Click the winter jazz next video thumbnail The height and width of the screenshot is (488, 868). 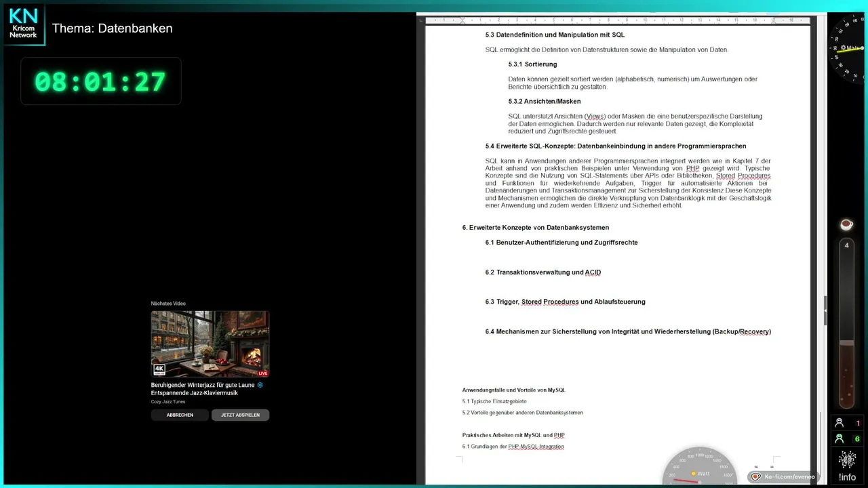point(210,344)
